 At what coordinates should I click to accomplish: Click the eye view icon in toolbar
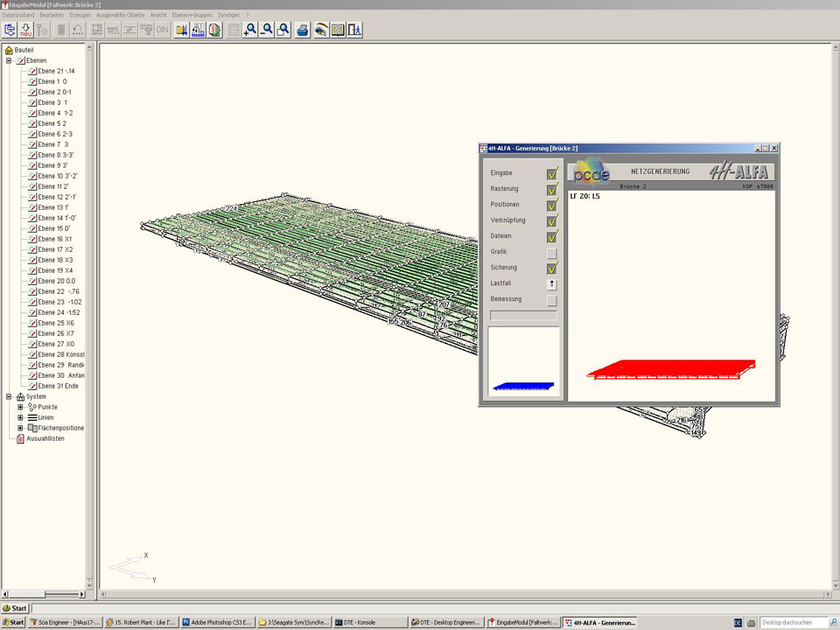pos(321,30)
